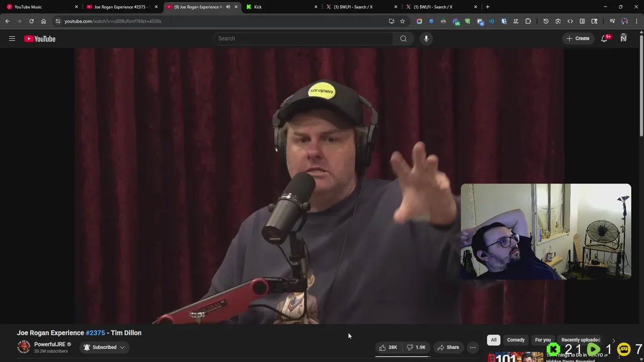Open the browser home page button
The width and height of the screenshot is (644, 362).
(x=43, y=21)
